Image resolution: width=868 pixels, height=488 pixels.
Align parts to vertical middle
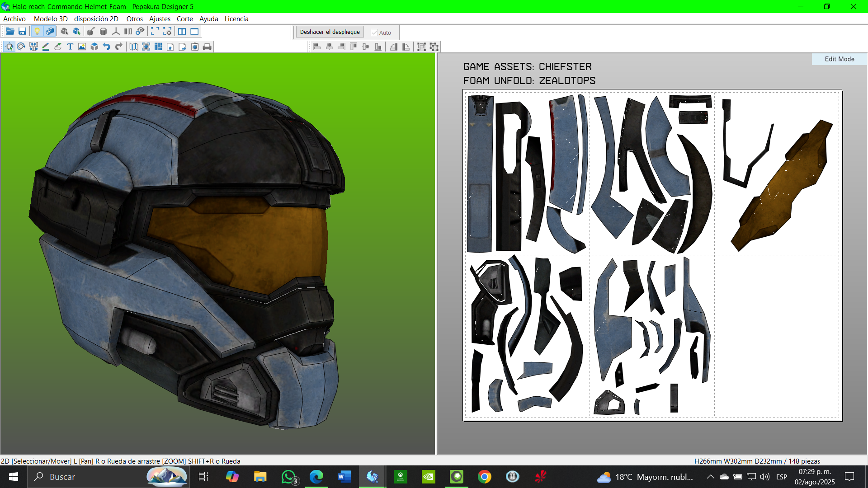click(x=366, y=47)
